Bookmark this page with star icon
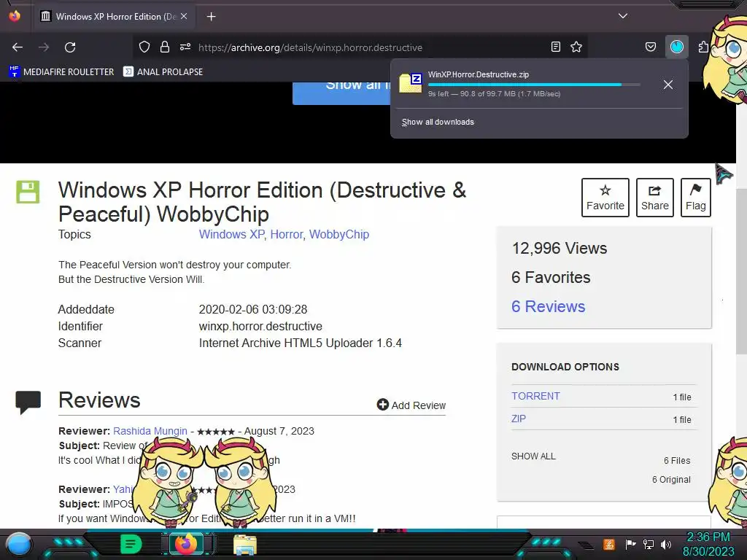The image size is (747, 560). pyautogui.click(x=576, y=47)
